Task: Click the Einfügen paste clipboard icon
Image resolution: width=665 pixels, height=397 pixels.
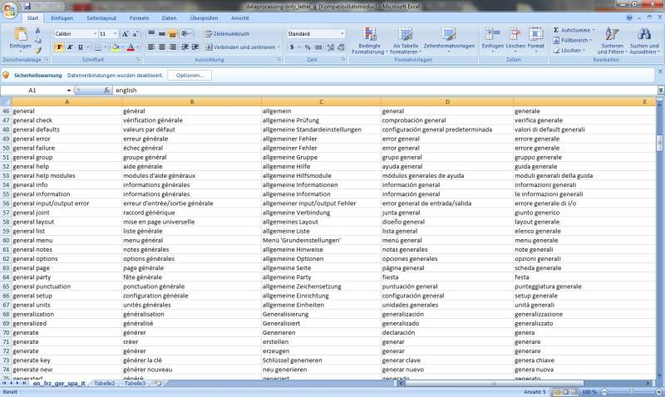Action: click(20, 34)
